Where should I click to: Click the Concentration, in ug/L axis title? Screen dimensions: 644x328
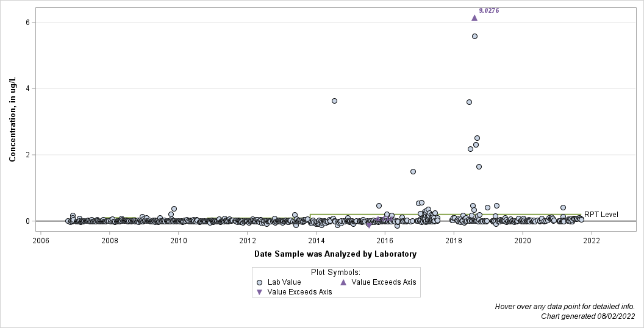[12, 119]
